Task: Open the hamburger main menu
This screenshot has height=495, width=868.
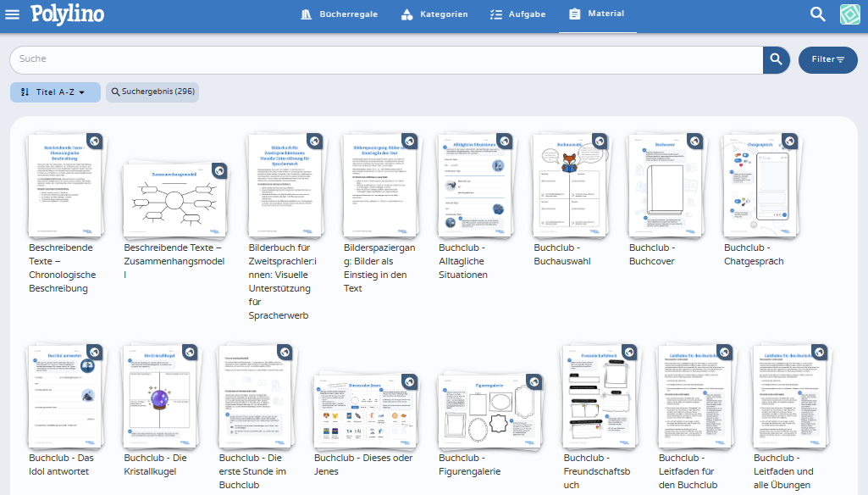Action: click(x=12, y=14)
